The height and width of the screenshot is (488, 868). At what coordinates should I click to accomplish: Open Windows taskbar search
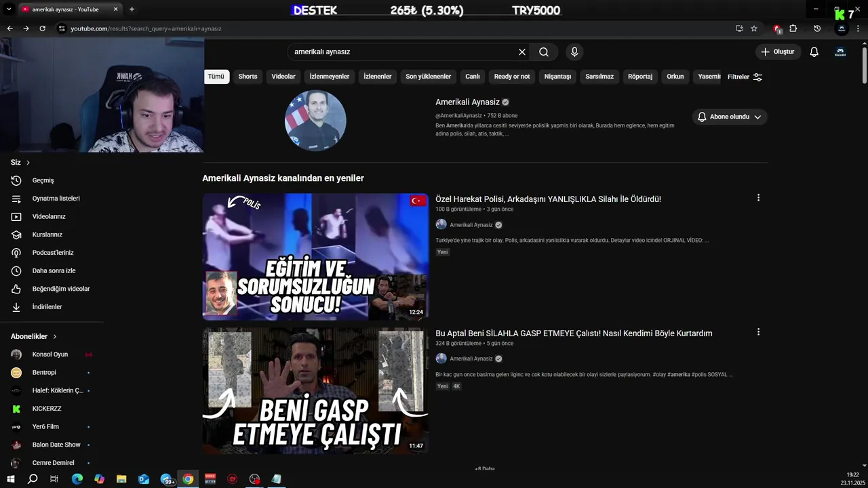click(32, 479)
